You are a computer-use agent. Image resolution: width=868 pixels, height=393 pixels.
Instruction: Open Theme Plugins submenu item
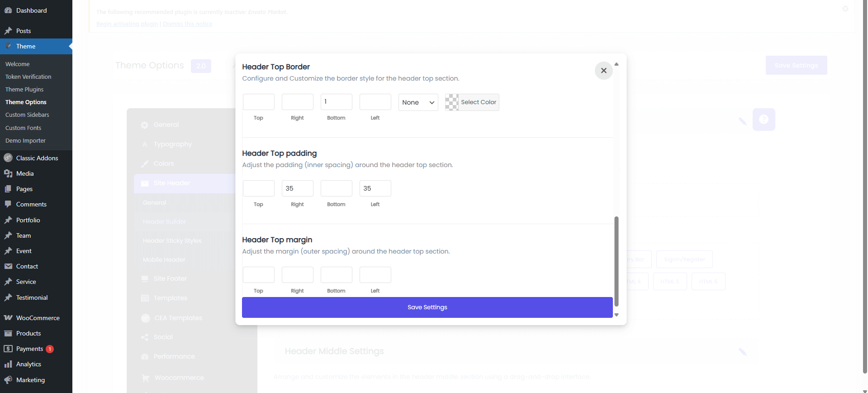pyautogui.click(x=24, y=90)
